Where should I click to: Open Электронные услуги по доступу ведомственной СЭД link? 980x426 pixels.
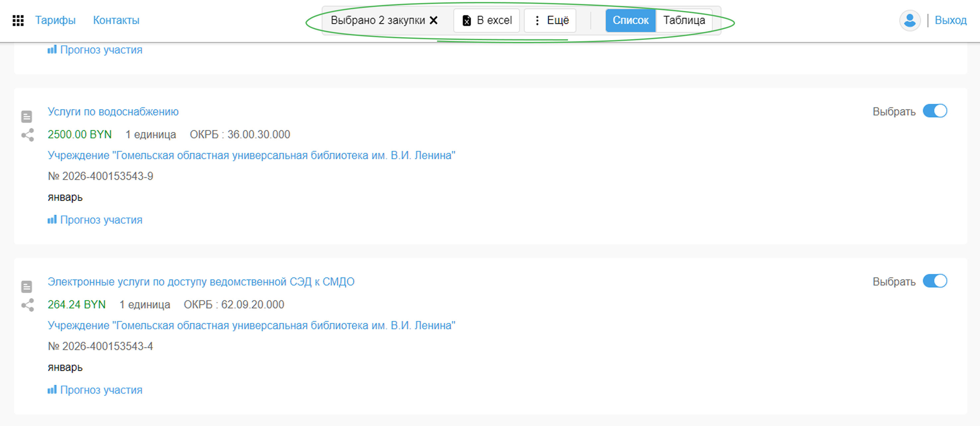[x=201, y=282]
